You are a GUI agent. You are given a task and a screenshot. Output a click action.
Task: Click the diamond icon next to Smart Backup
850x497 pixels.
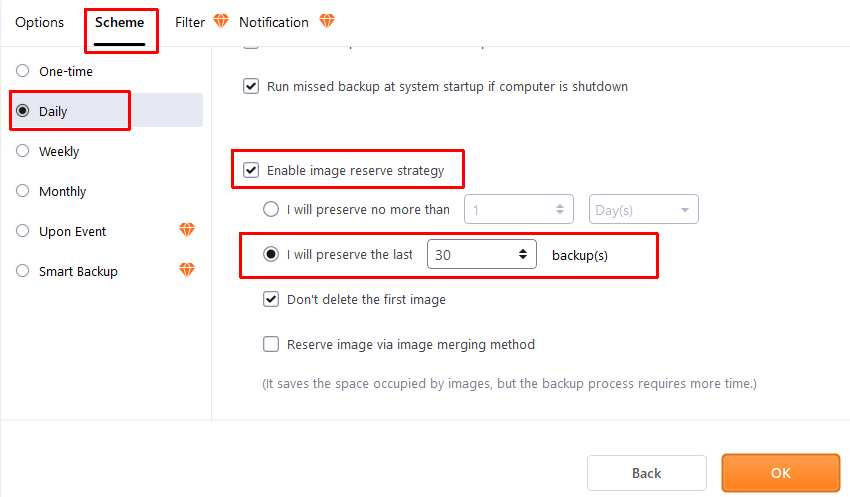point(187,269)
